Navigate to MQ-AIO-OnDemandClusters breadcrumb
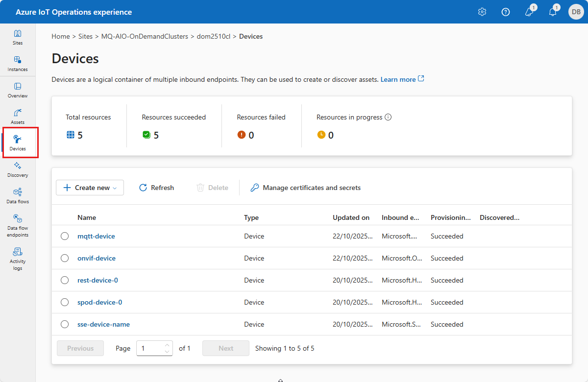The height and width of the screenshot is (382, 588). point(145,37)
